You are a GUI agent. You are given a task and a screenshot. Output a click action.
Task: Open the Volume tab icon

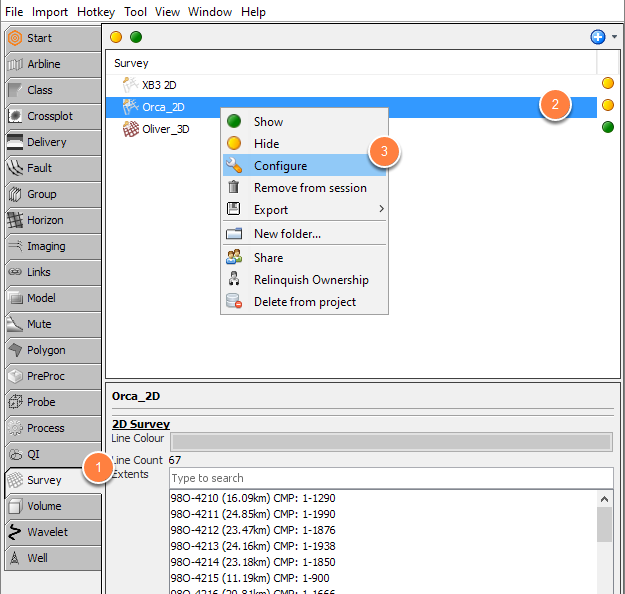[15, 506]
